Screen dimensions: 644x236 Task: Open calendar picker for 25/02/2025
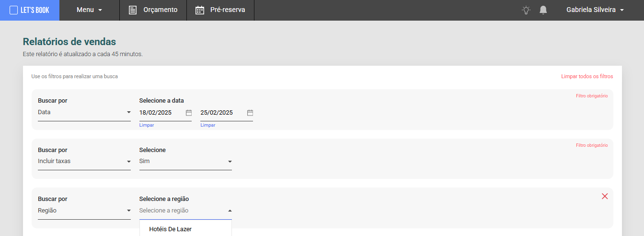pos(250,113)
